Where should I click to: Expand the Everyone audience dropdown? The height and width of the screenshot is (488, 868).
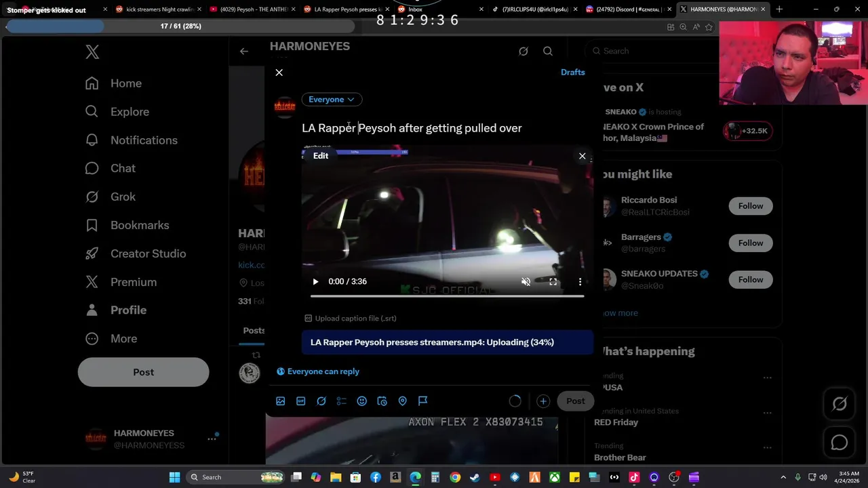tap(332, 100)
